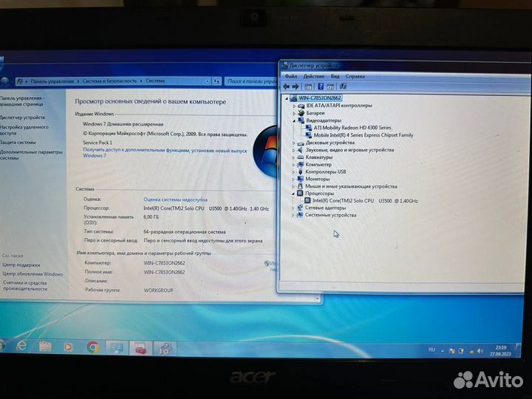Open Windows Explorer folder icon on taskbar

tap(45, 347)
